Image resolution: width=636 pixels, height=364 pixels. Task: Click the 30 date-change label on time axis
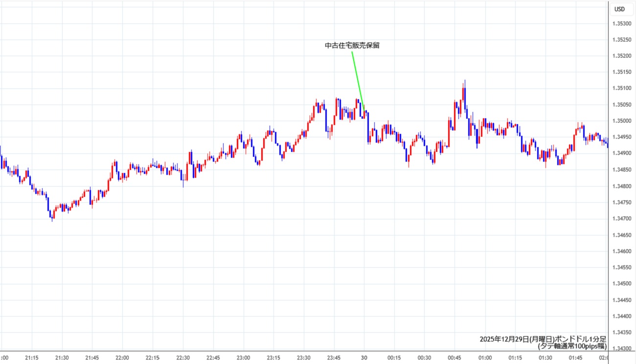pos(364,358)
